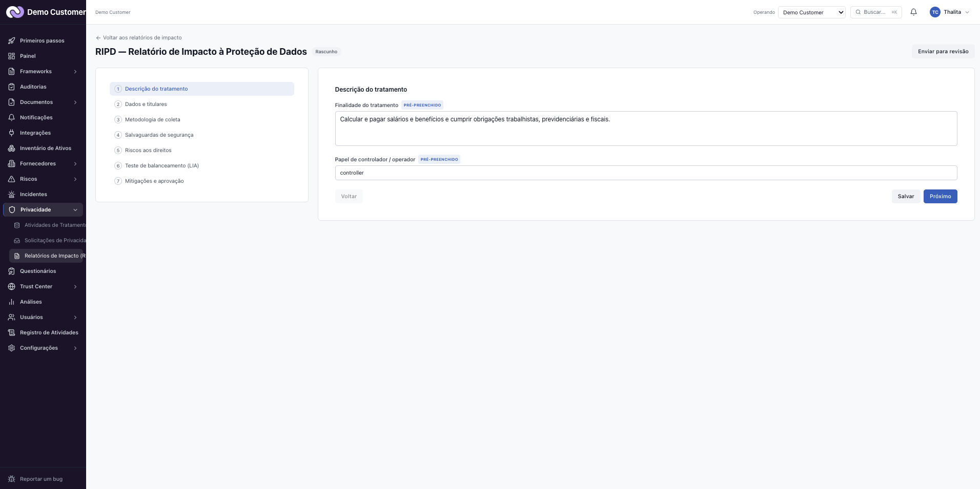Select step 5 Riscos aos direitos
The height and width of the screenshot is (489, 980).
pos(202,150)
